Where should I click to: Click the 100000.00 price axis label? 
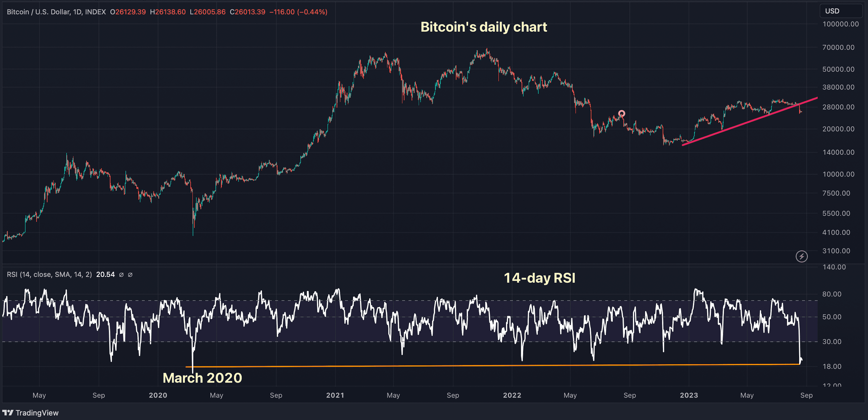[841, 24]
